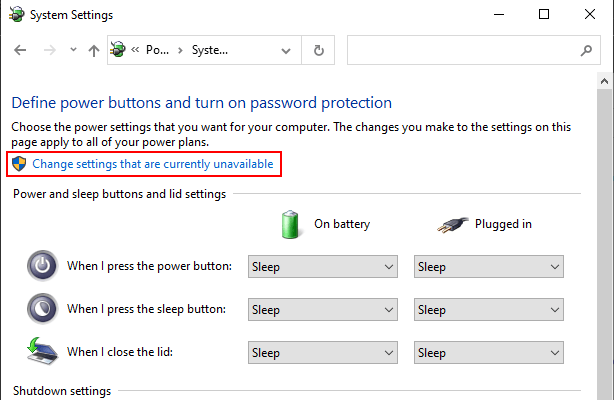Open recent locations dropdown chevron

(x=73, y=50)
